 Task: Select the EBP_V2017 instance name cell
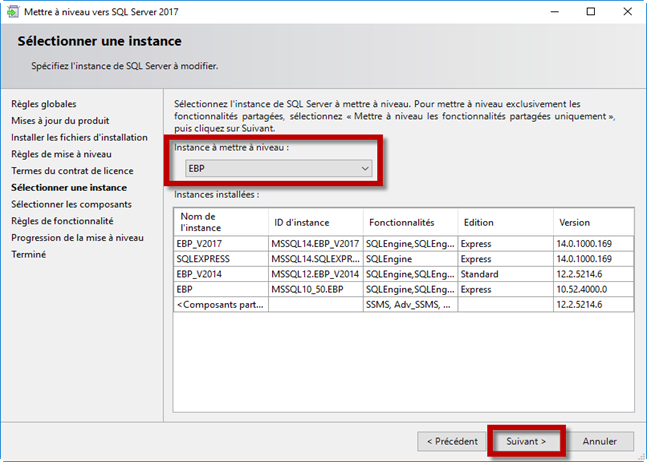point(221,244)
